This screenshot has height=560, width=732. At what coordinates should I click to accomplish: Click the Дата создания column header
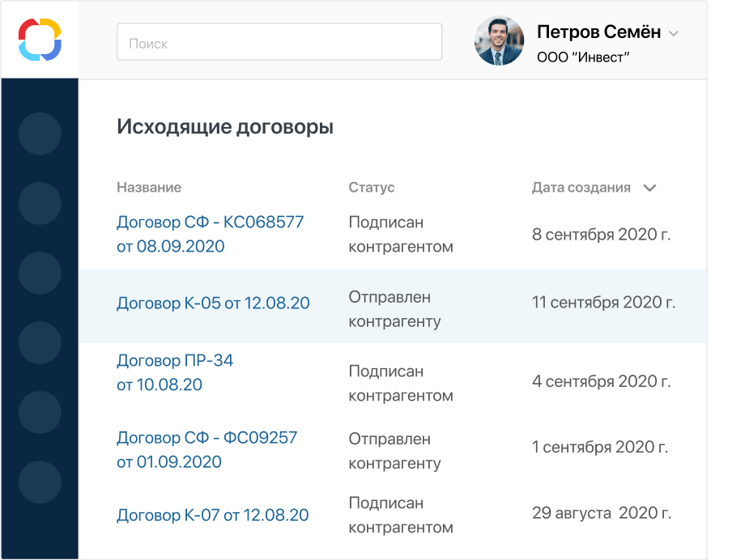(x=581, y=188)
